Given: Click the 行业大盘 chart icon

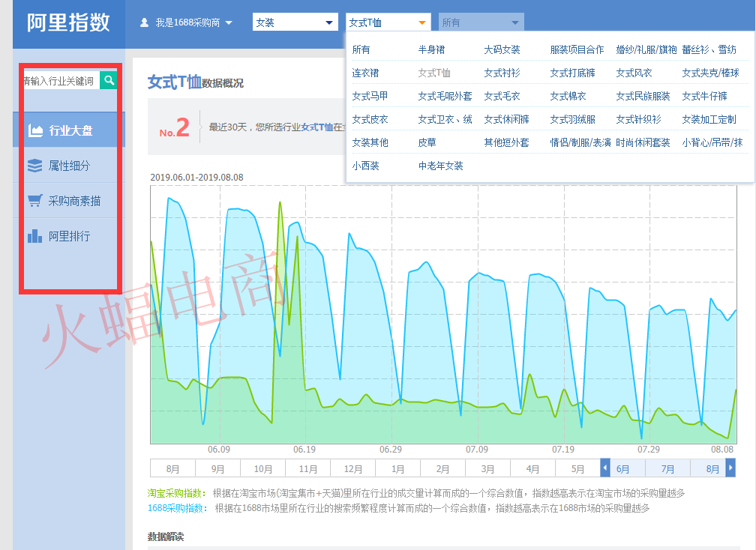Looking at the screenshot, I should pyautogui.click(x=34, y=130).
